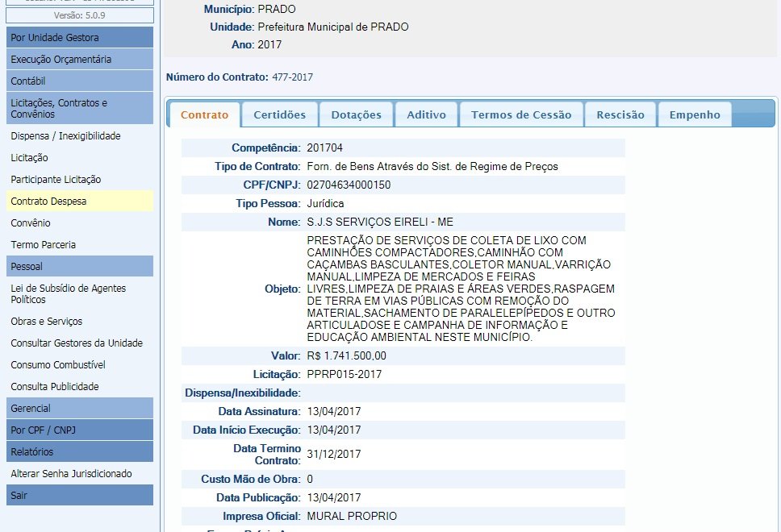Go to the Rescisão tab

tap(620, 114)
